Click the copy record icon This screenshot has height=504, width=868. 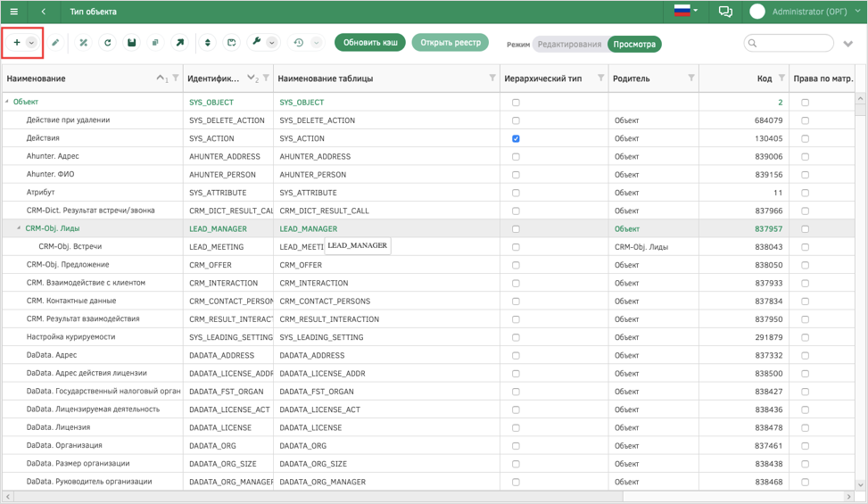click(155, 43)
